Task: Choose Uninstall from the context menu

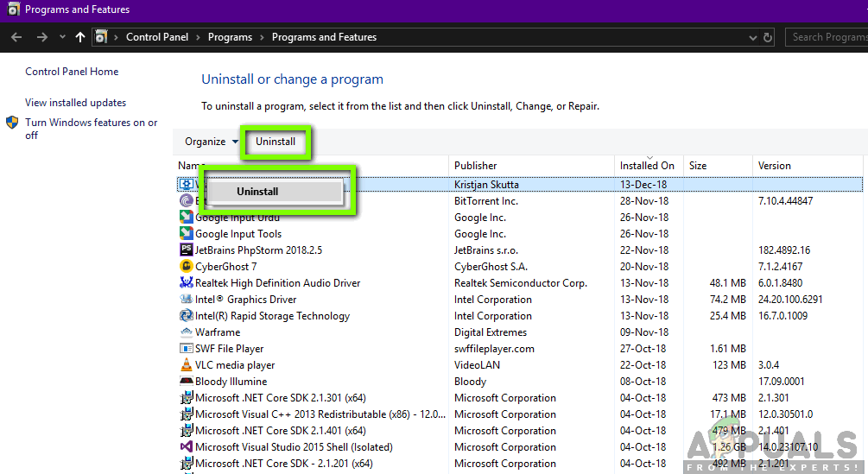Action: [x=275, y=192]
